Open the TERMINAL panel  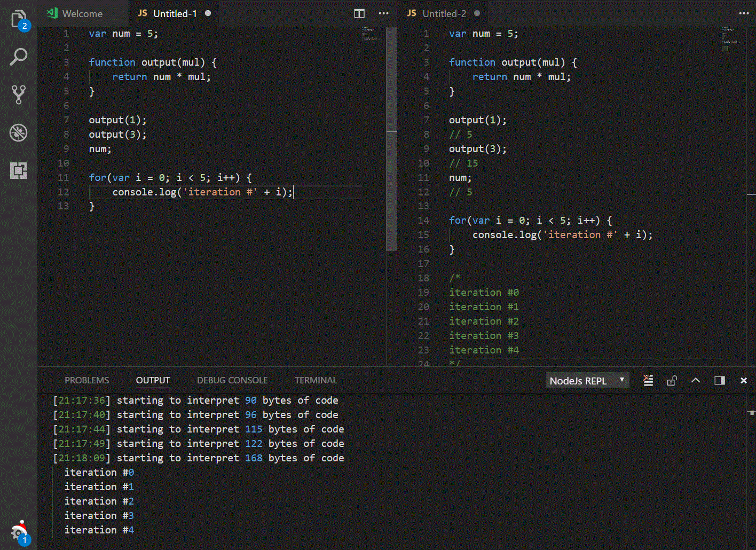tap(316, 380)
